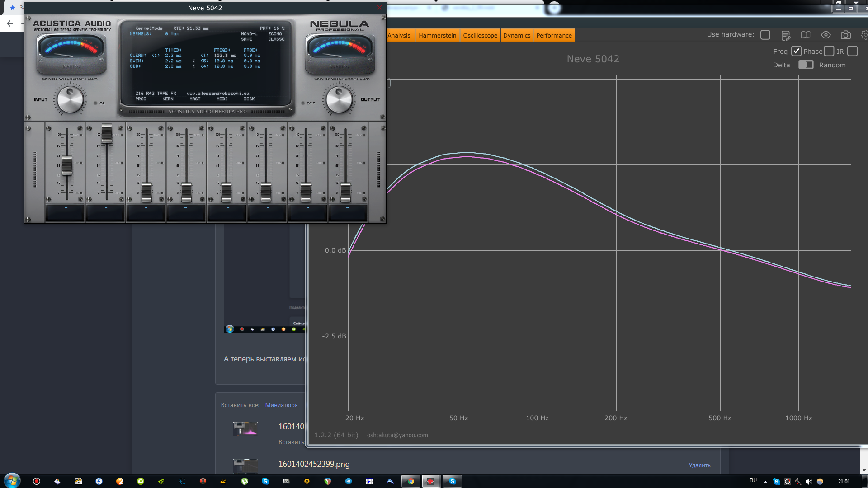This screenshot has height=488, width=868.
Task: Open the PROG page in Nebula display
Action: [141, 99]
